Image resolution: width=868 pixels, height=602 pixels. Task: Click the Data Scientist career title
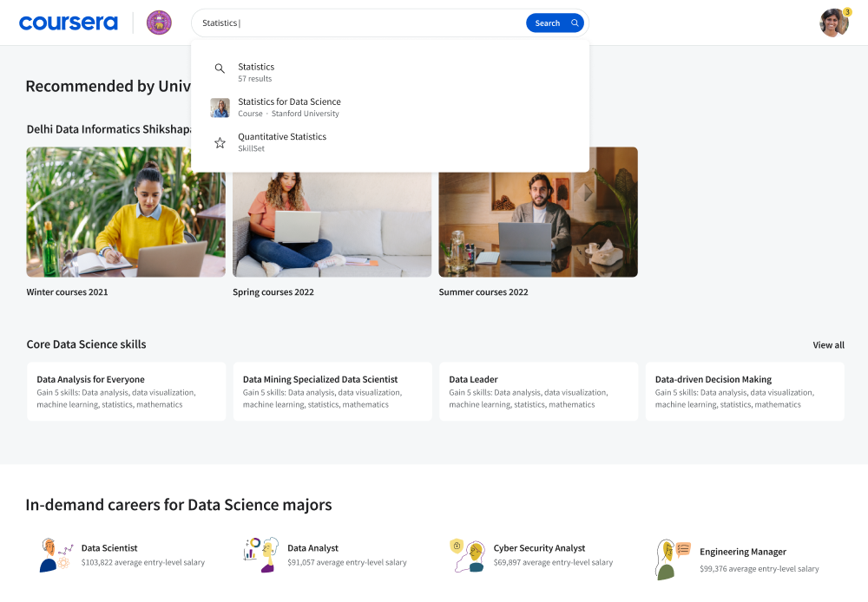[109, 547]
